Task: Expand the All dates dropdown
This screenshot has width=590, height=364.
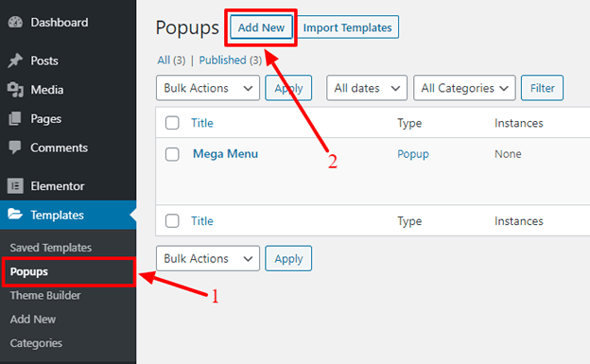Action: pos(367,88)
